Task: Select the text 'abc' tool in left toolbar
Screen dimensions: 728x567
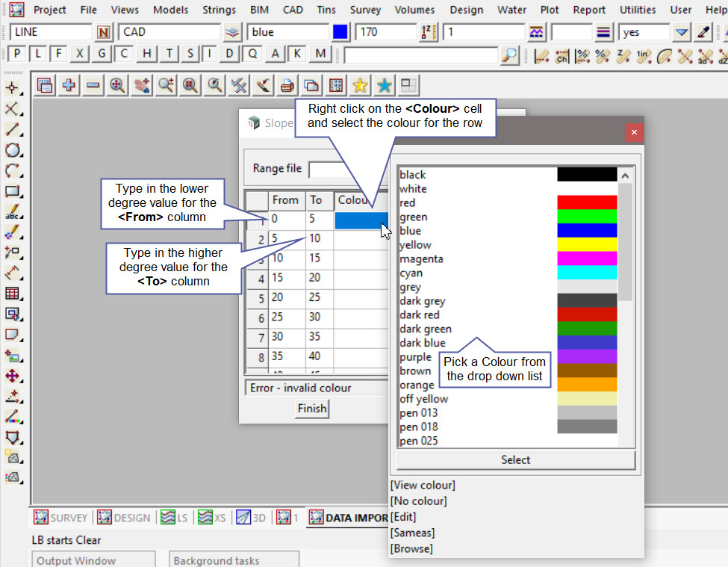Action: click(12, 212)
